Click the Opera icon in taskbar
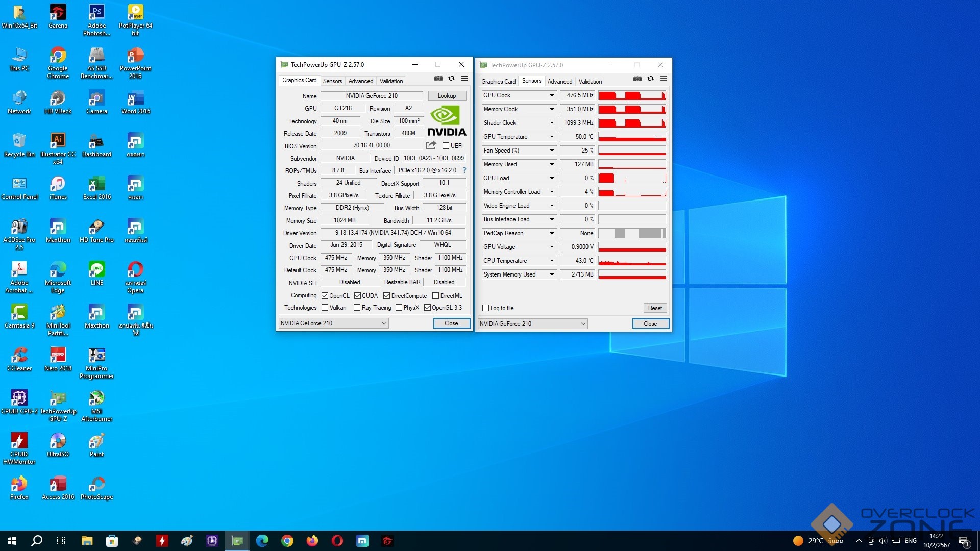Screen dimensions: 980x551 tap(337, 541)
